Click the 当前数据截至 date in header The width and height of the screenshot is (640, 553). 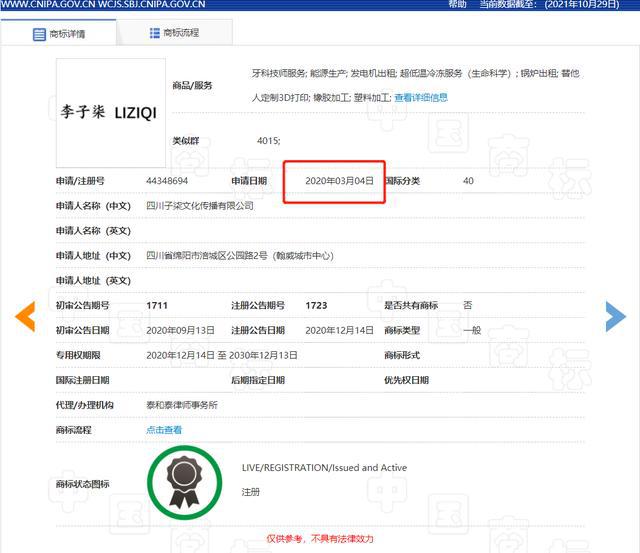click(x=549, y=4)
